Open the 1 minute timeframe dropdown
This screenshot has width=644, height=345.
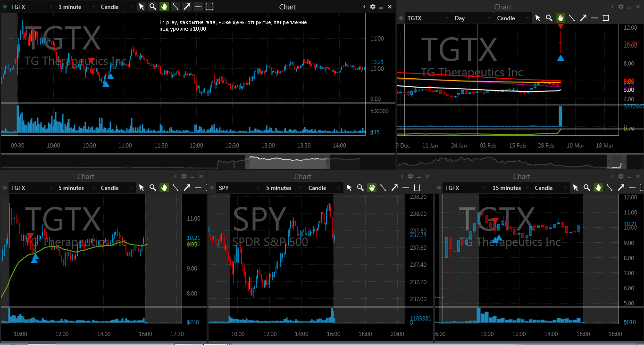coord(76,7)
